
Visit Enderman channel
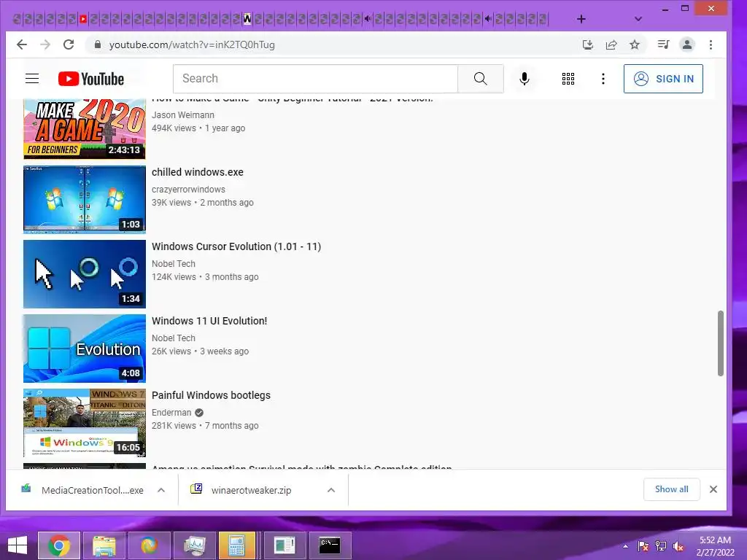pyautogui.click(x=171, y=413)
